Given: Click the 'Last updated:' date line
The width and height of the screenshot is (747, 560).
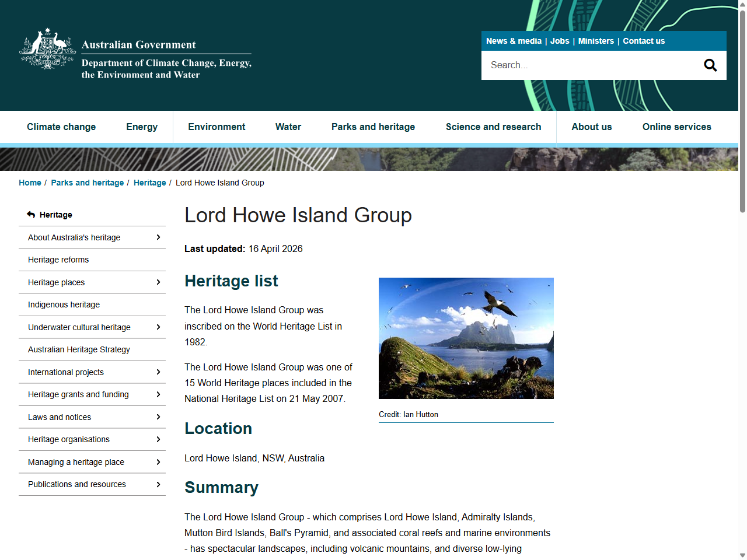Looking at the screenshot, I should coord(243,249).
